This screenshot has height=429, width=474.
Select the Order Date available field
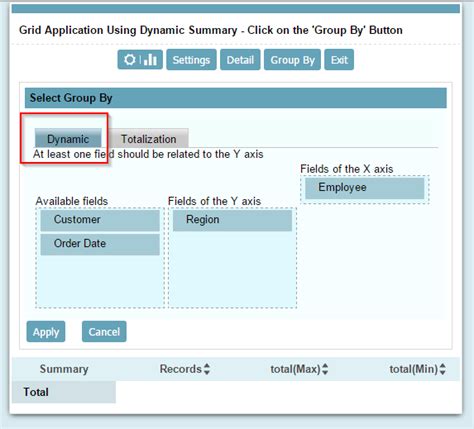pyautogui.click(x=100, y=244)
